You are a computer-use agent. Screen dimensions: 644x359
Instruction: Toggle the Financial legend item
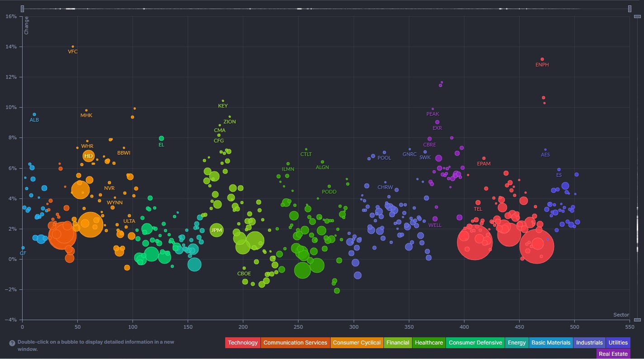[x=398, y=343]
